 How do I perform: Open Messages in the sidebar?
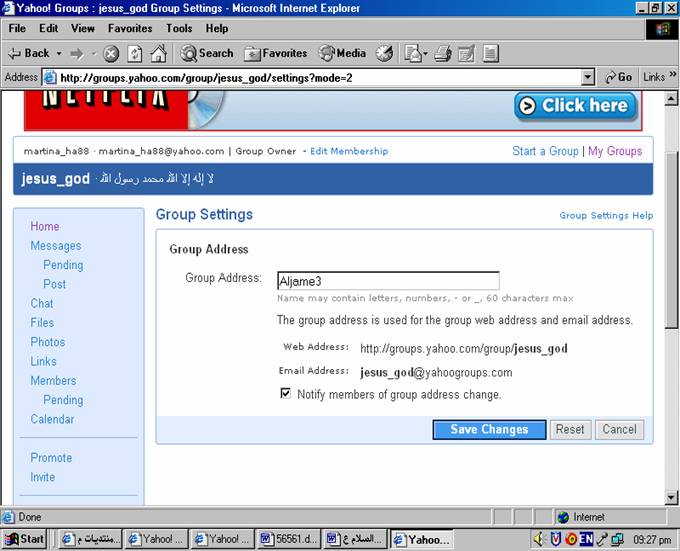click(56, 246)
